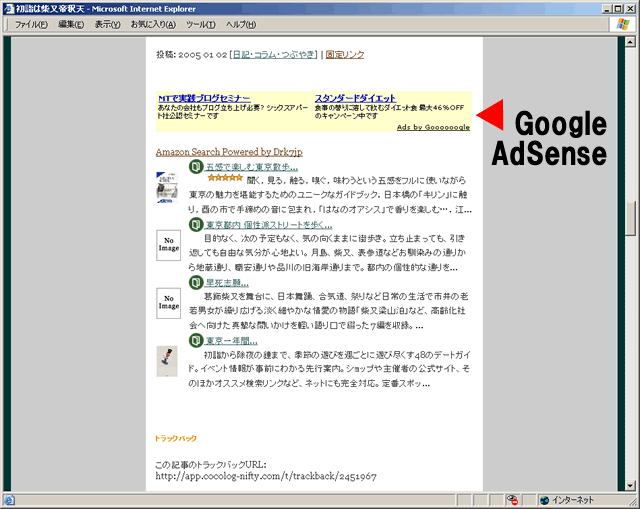The height and width of the screenshot is (509, 640).
Task: Click the Internet Explorer page icon in title bar
Action: click(x=8, y=8)
